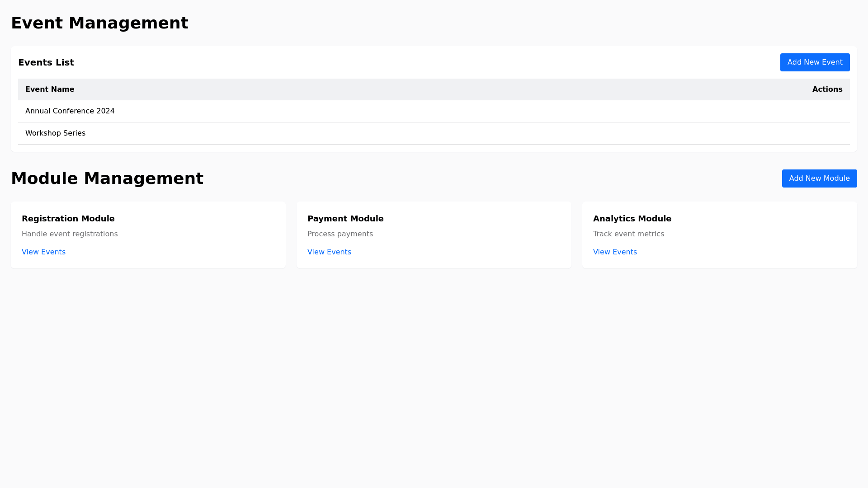The height and width of the screenshot is (488, 868).
Task: Select the Annual Conference 2024 row
Action: coord(70,111)
